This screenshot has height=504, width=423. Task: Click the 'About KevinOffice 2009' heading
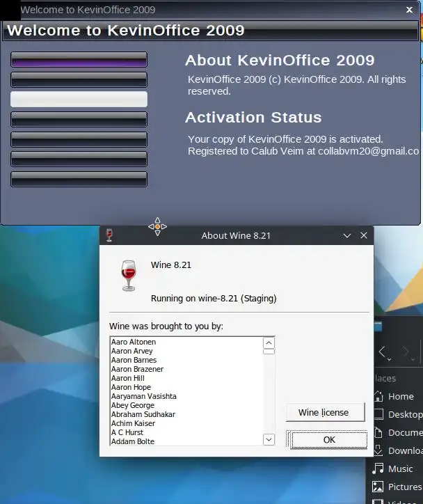pyautogui.click(x=280, y=60)
